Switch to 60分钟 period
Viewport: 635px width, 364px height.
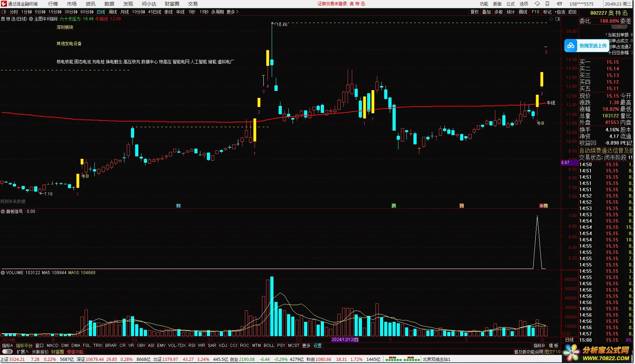[x=87, y=12]
